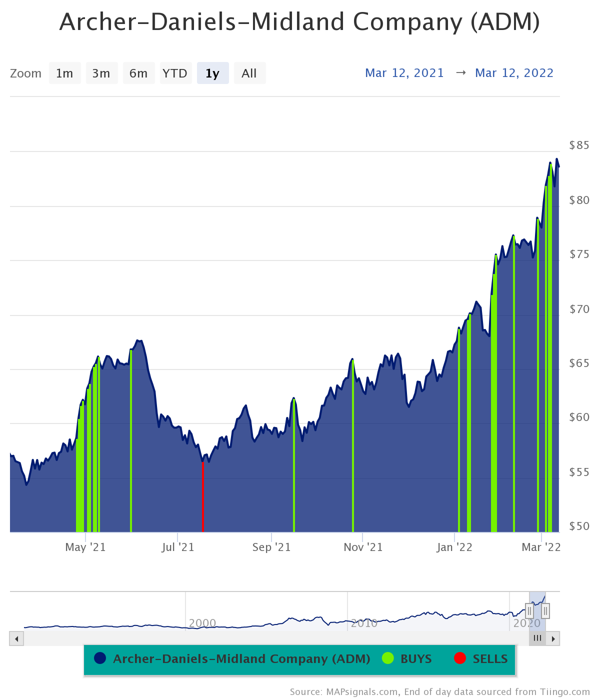Click the red SELLS legend dot
The width and height of the screenshot is (600, 700).
(x=460, y=658)
